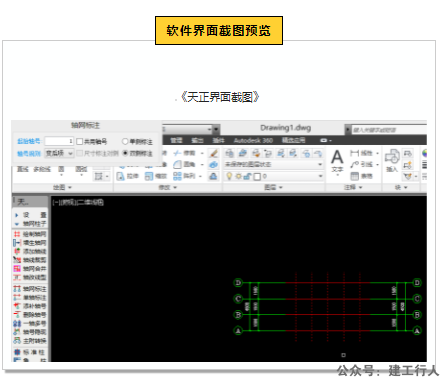Image resolution: width=440 pixels, height=377 pixels.
Task: Select the 单侧标注 radio button
Action: tap(125, 142)
